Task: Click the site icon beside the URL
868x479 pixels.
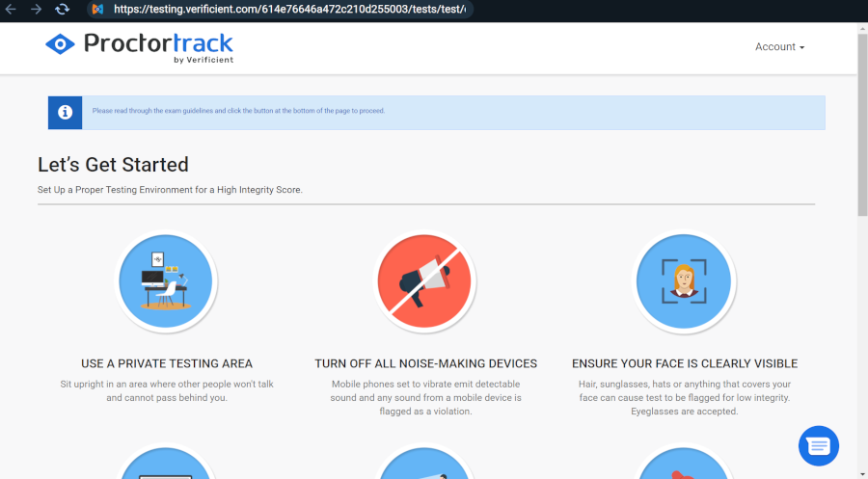Action: coord(97,9)
